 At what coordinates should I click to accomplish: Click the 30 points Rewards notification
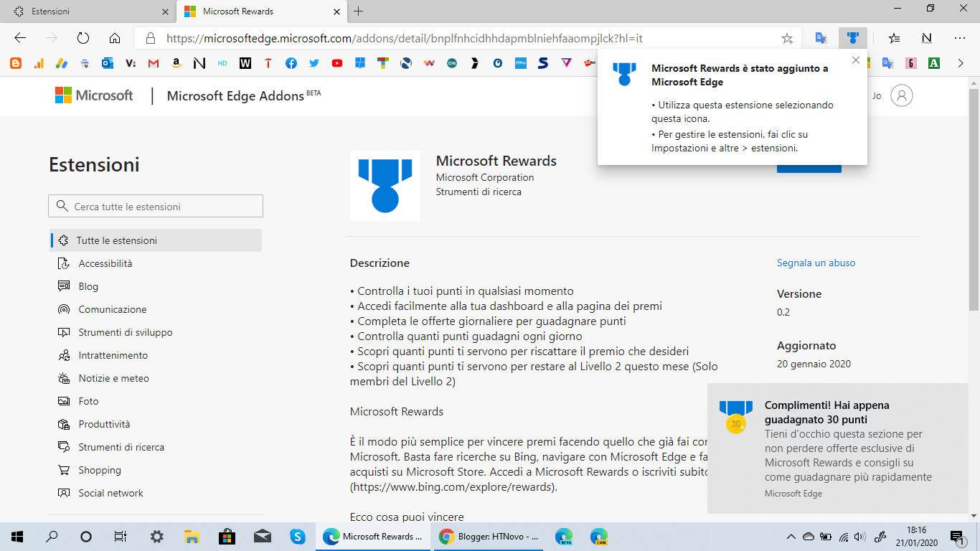tap(837, 448)
